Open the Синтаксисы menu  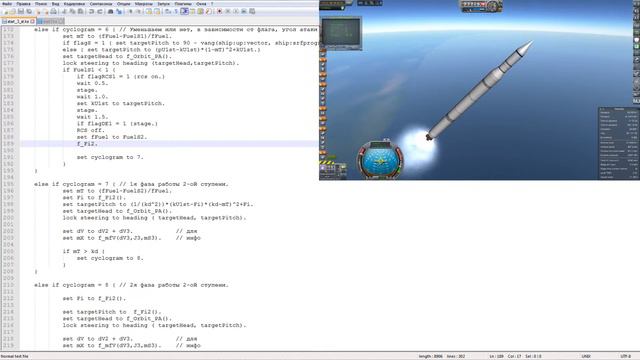101,4
